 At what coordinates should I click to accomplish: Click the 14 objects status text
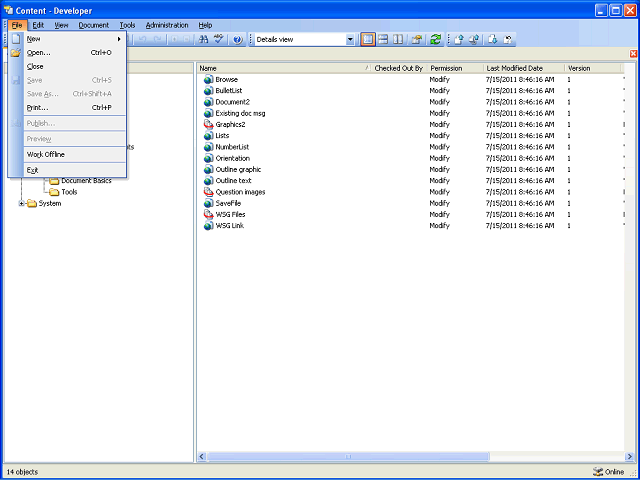pos(22,472)
